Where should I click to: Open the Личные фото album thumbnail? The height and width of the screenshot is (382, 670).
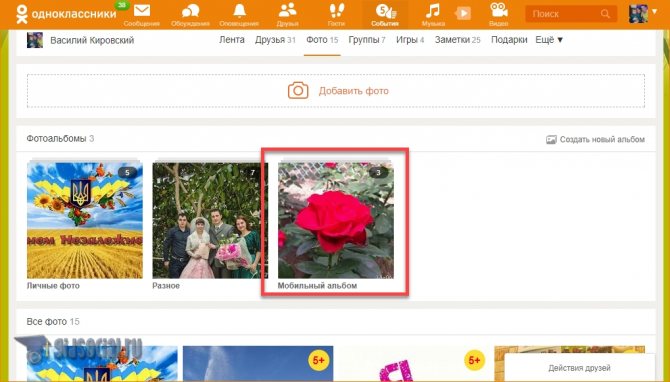point(85,220)
